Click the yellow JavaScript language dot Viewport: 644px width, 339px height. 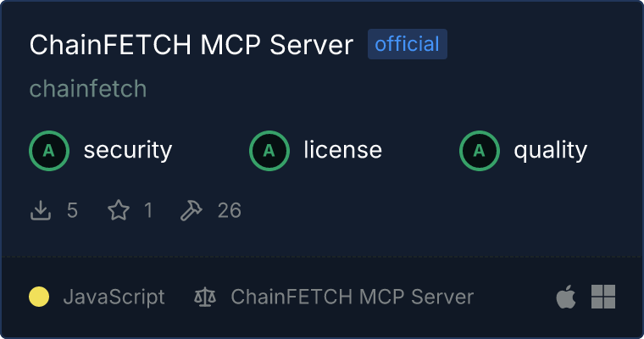(39, 297)
